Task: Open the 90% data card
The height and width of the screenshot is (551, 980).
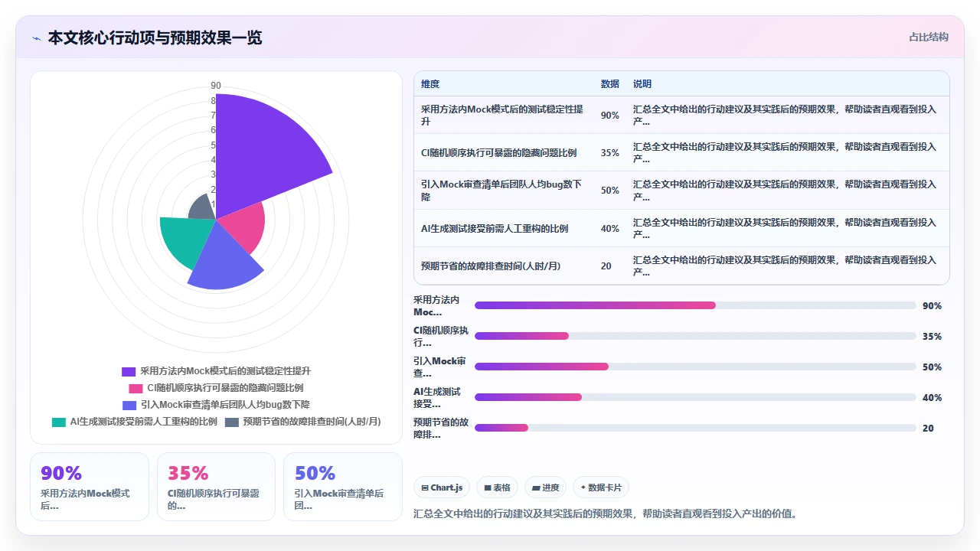Action: pyautogui.click(x=90, y=487)
